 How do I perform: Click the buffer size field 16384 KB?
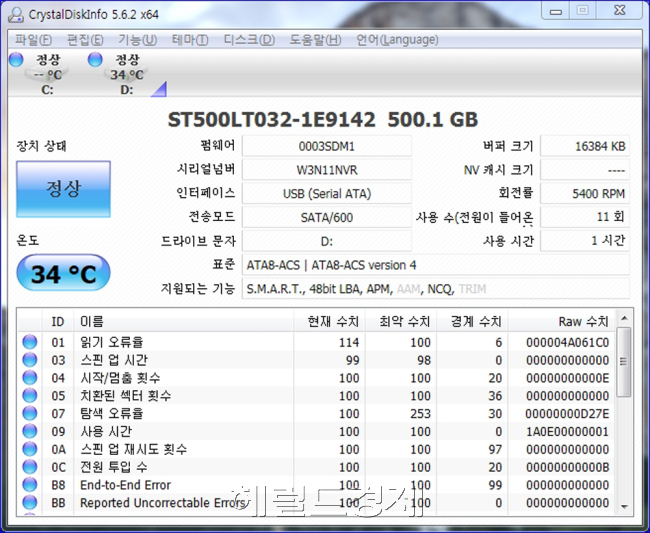pos(585,146)
